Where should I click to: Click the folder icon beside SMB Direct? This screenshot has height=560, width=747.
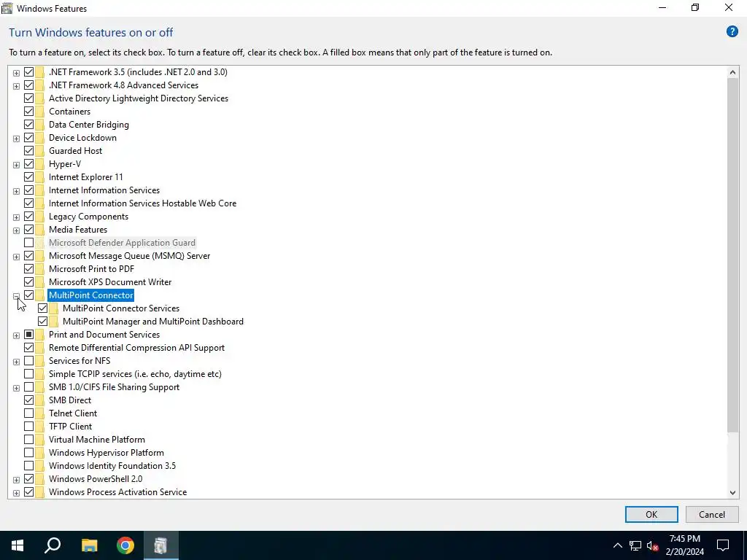click(39, 400)
